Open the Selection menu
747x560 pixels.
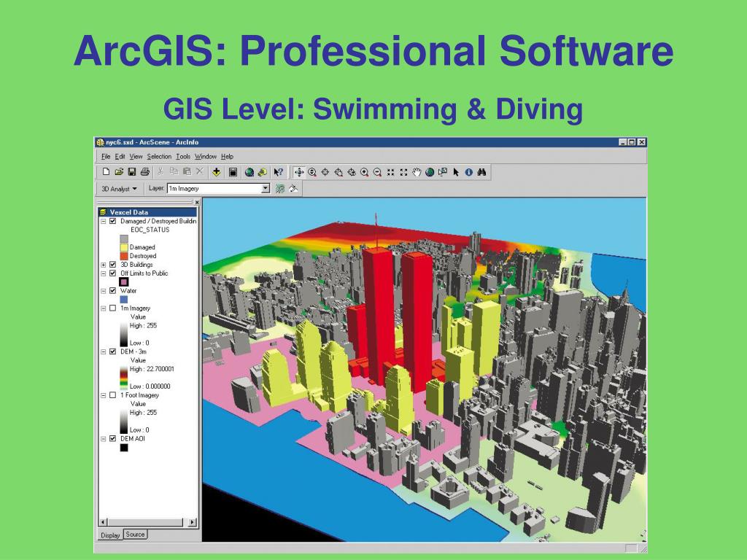159,156
